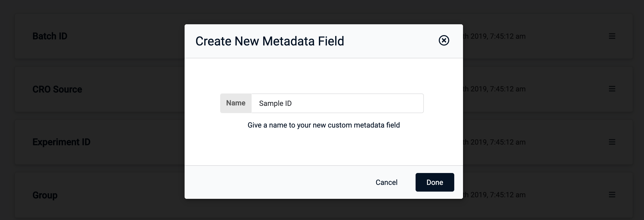Screen dimensions: 644x220
Task: Click the CRO Source row timestamp
Action: pyautogui.click(x=494, y=89)
